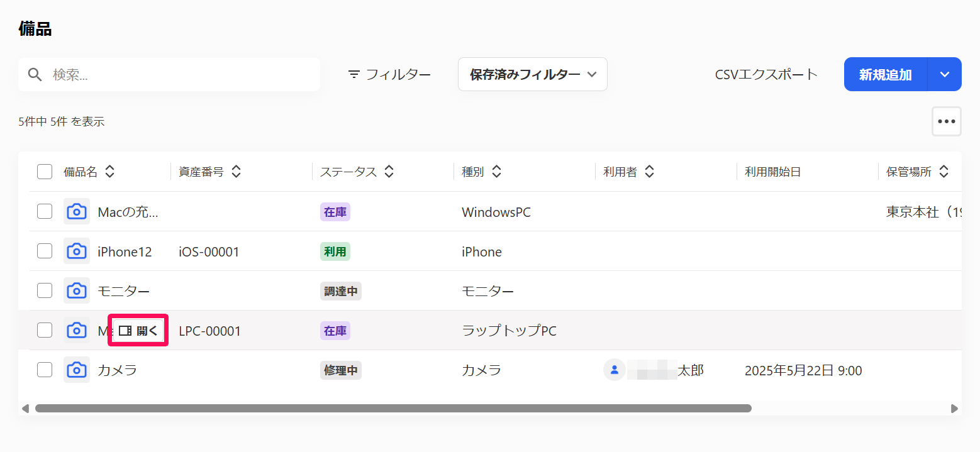
Task: Click scrollbar right arrow
Action: (954, 409)
